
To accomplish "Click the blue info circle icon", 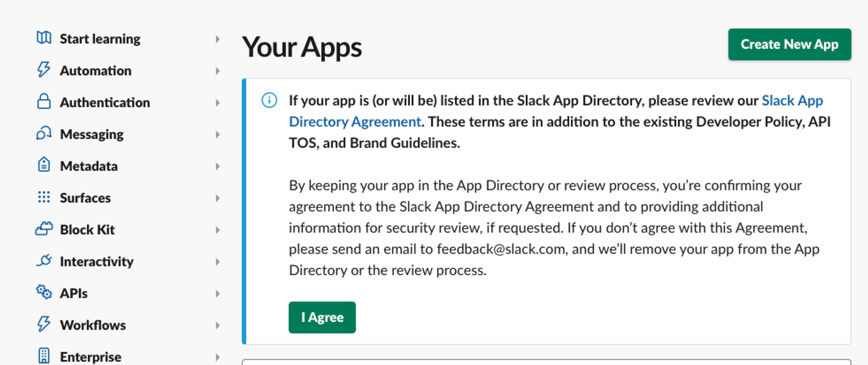I will 269,101.
